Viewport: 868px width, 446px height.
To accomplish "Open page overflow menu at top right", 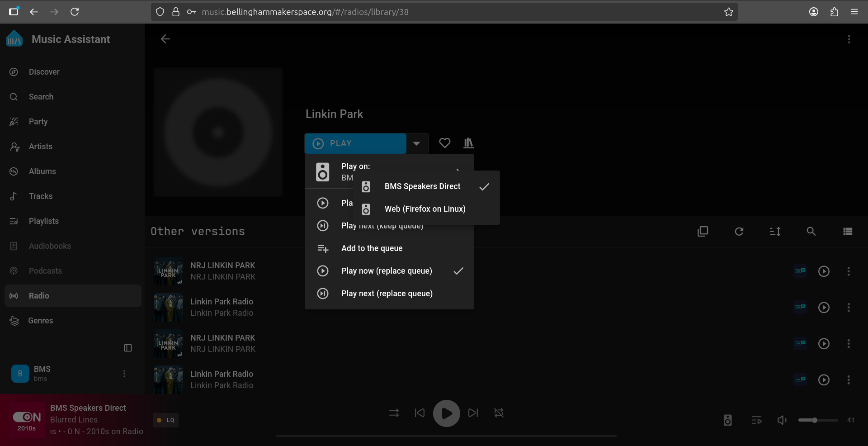I will click(x=849, y=39).
